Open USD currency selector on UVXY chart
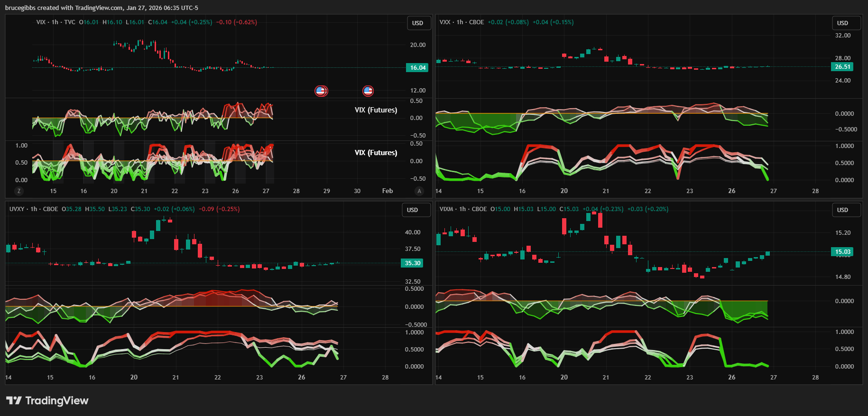Screen dimensions: 868x416 413,210
